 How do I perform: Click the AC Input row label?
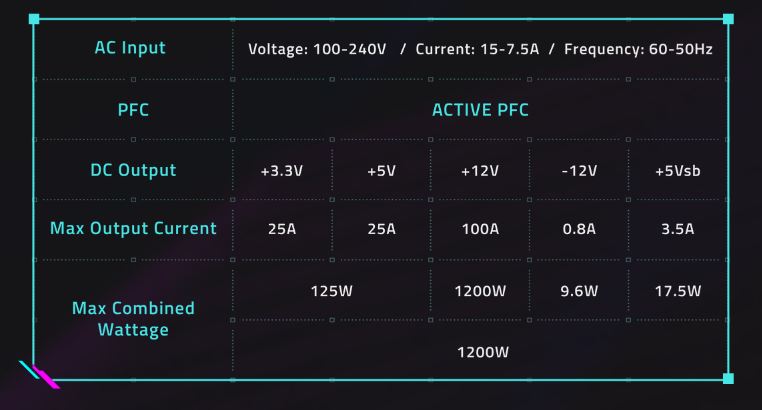coord(130,48)
